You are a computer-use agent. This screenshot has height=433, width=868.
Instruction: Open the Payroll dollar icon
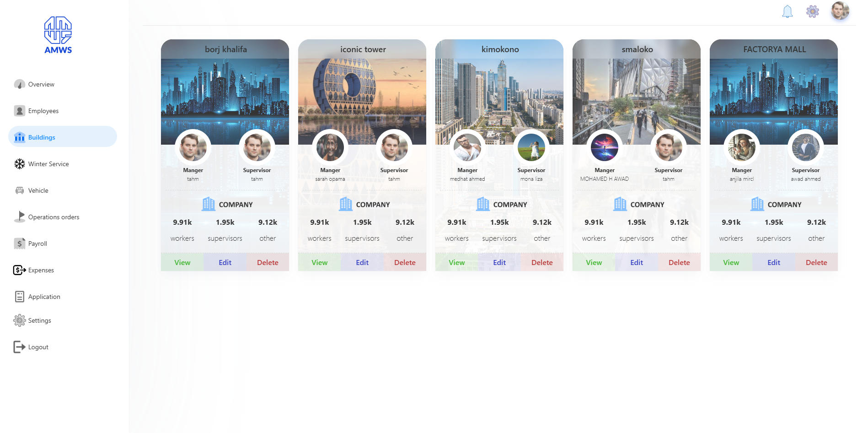(20, 244)
